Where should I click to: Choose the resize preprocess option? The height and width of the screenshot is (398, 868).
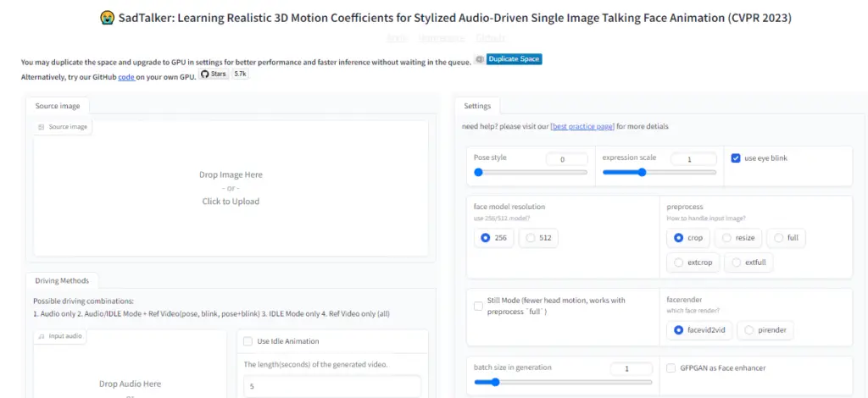[738, 238]
